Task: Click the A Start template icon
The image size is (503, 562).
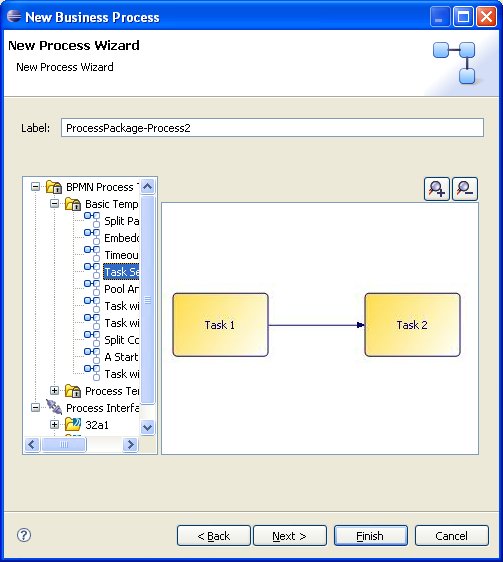Action: (x=92, y=356)
